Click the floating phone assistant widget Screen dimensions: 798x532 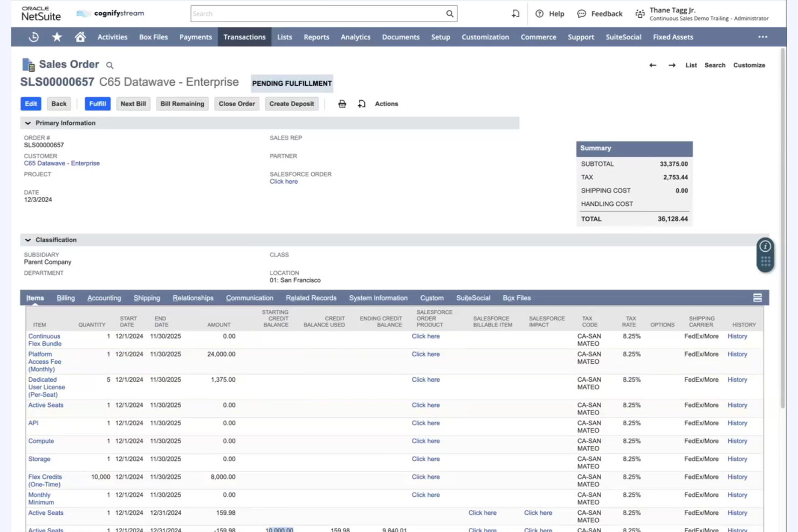[765, 254]
